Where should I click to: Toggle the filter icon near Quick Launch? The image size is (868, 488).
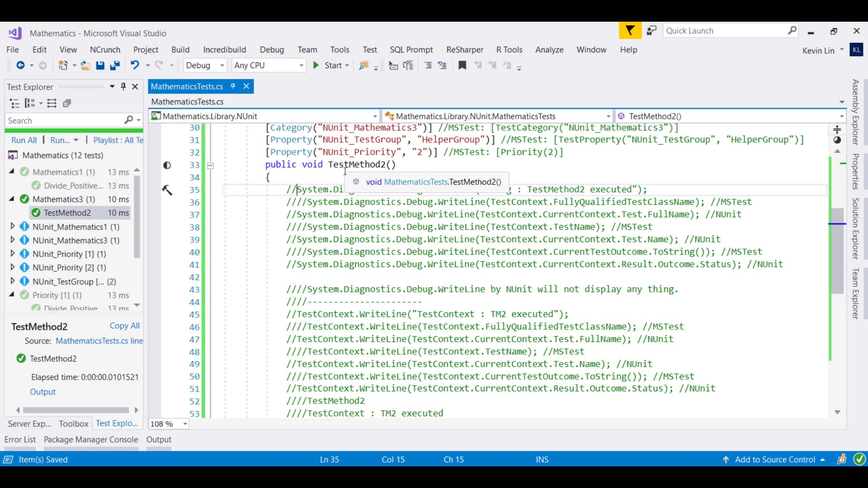point(630,30)
